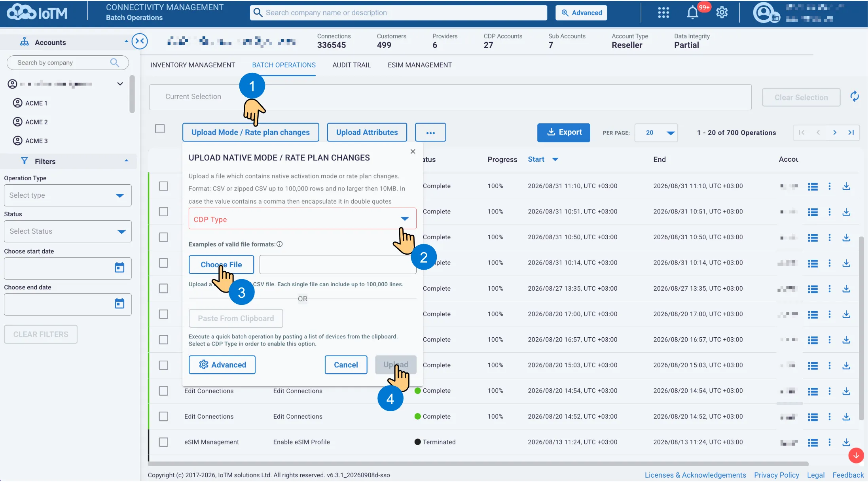Open Select Status dropdown
The image size is (868, 482).
[68, 231]
